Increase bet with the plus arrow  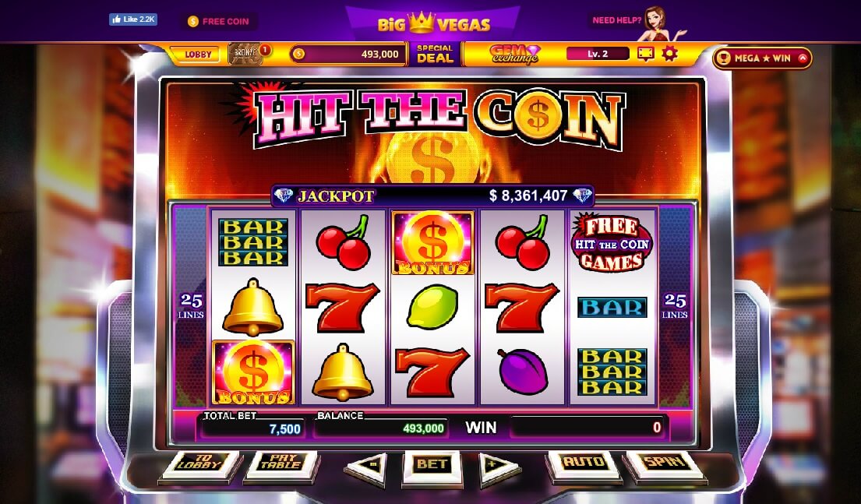click(x=499, y=467)
